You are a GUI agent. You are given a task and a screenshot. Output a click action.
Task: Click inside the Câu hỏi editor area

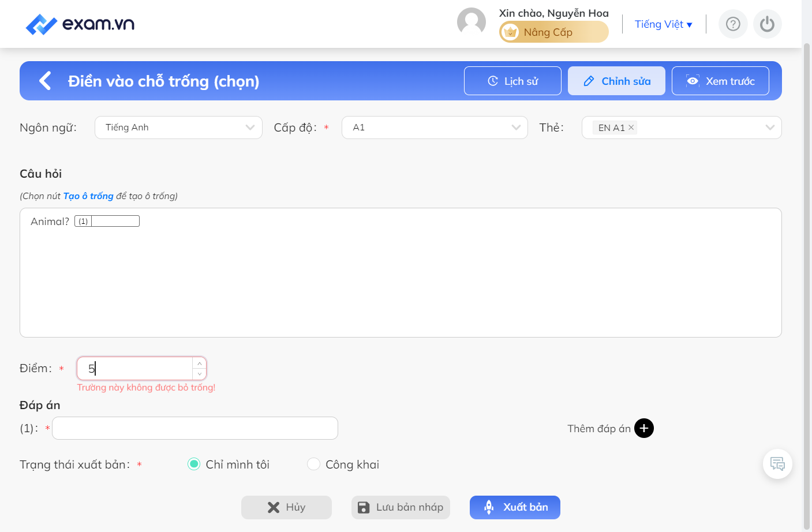401,272
